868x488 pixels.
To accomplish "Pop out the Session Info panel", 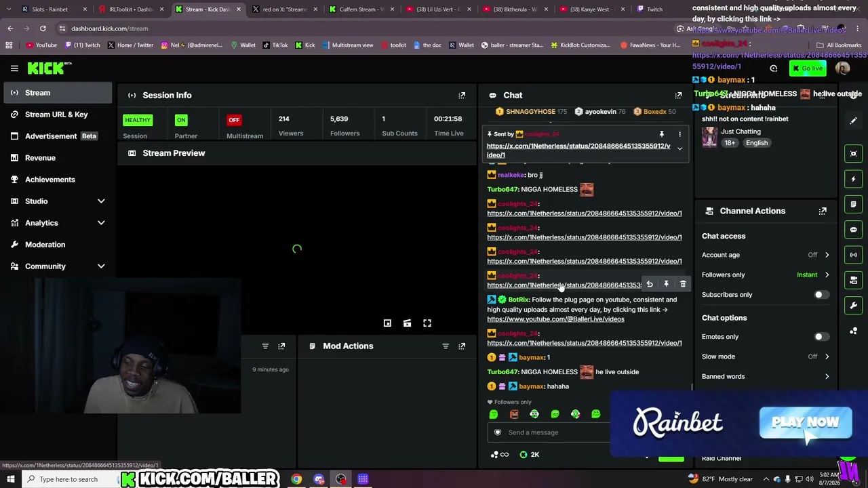I will tap(462, 96).
